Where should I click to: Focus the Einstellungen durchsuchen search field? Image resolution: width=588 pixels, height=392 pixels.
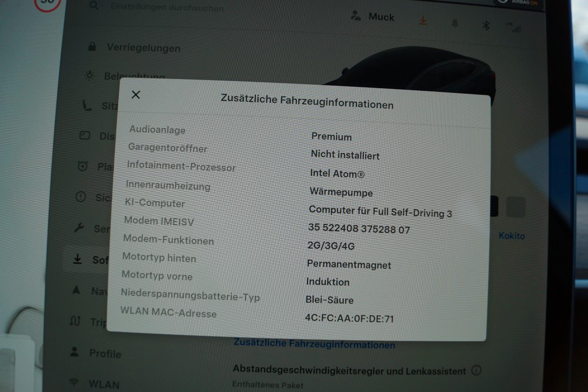pyautogui.click(x=167, y=7)
